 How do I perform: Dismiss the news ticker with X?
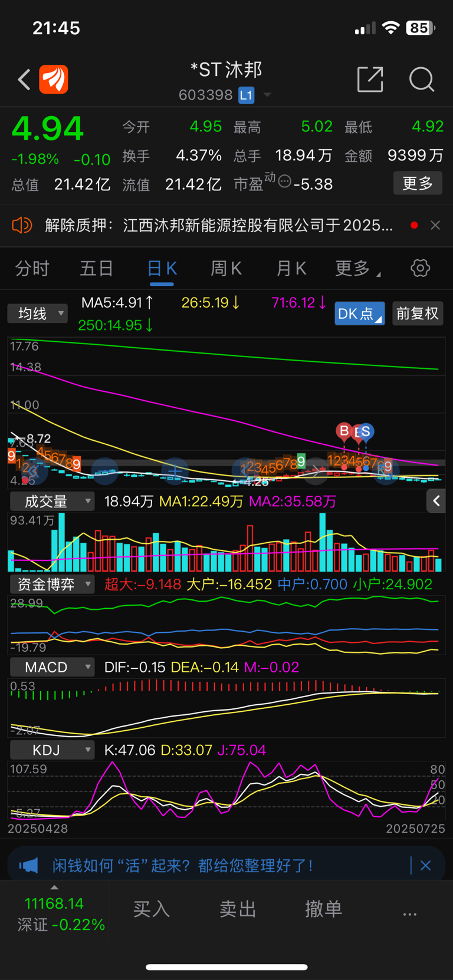pyautogui.click(x=435, y=225)
